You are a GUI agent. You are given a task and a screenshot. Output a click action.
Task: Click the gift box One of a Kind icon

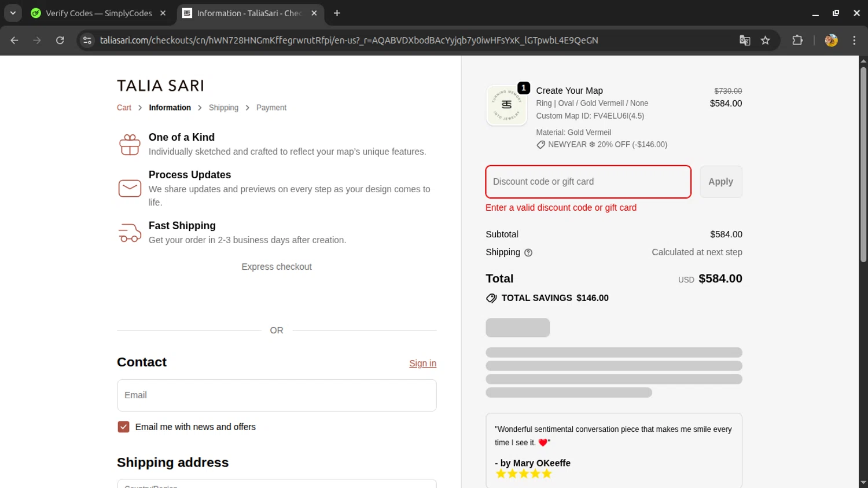(x=130, y=145)
